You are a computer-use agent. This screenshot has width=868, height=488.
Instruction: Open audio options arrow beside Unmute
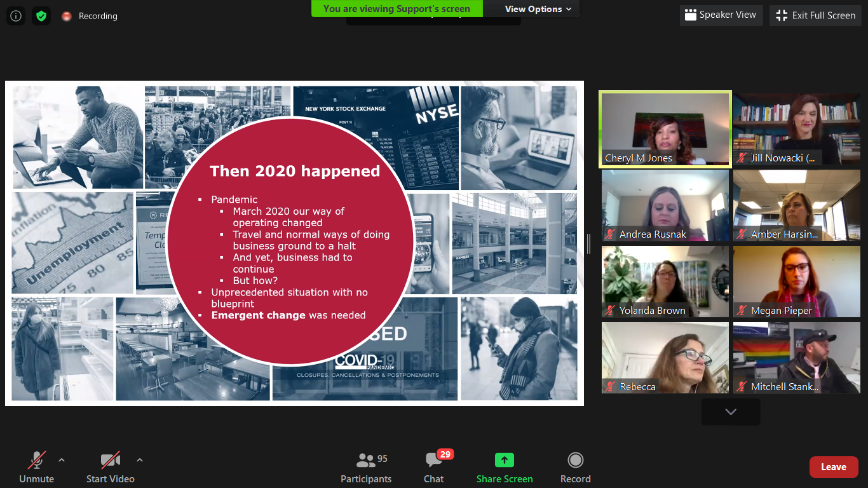click(x=62, y=459)
